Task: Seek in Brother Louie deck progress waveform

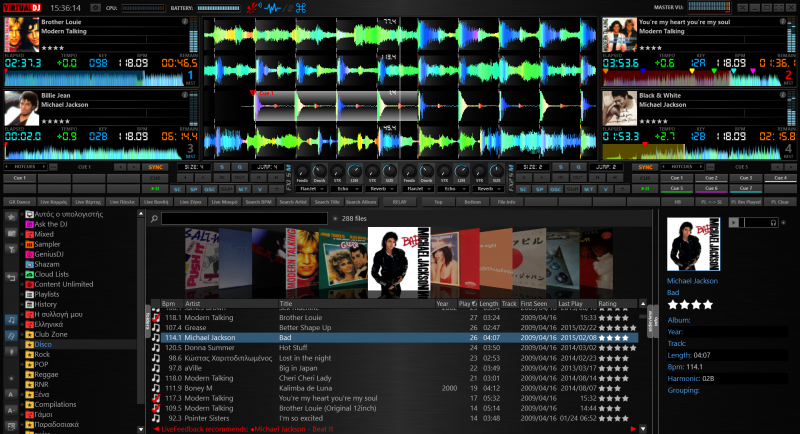Action: point(93,79)
